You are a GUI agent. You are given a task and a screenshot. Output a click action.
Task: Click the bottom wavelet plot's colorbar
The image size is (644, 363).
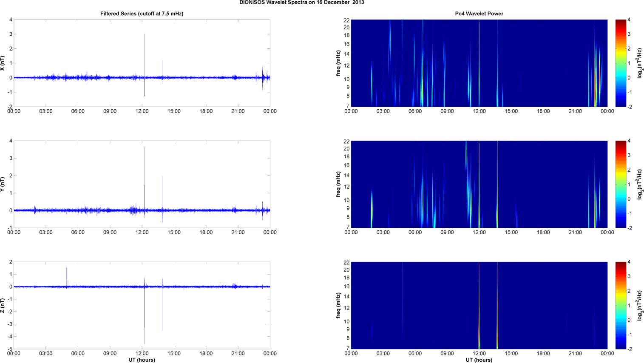click(x=621, y=305)
